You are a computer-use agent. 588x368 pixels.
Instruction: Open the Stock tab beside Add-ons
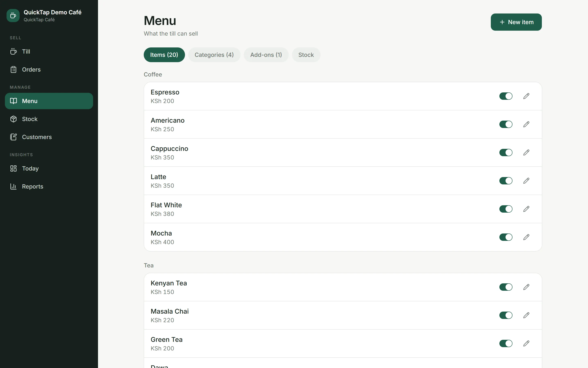click(x=306, y=55)
